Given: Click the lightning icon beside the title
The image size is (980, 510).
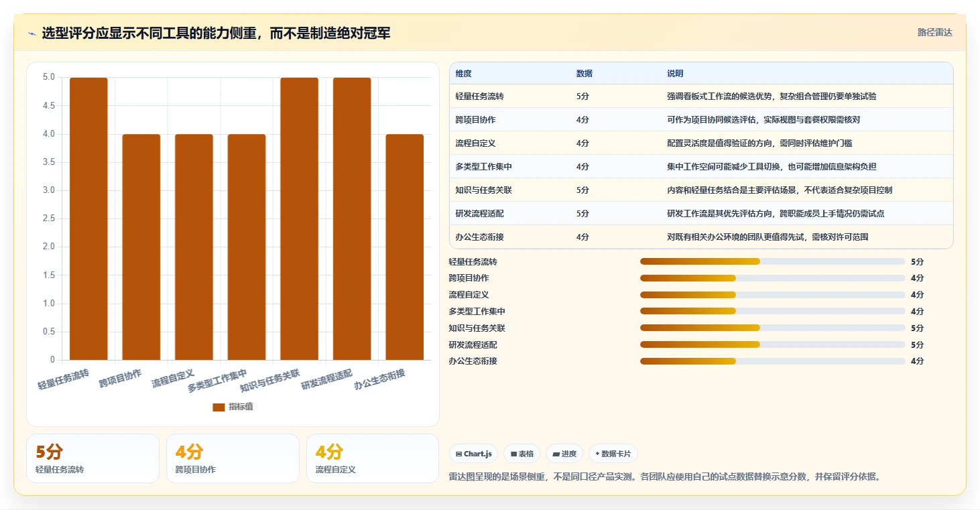Looking at the screenshot, I should click(x=32, y=34).
